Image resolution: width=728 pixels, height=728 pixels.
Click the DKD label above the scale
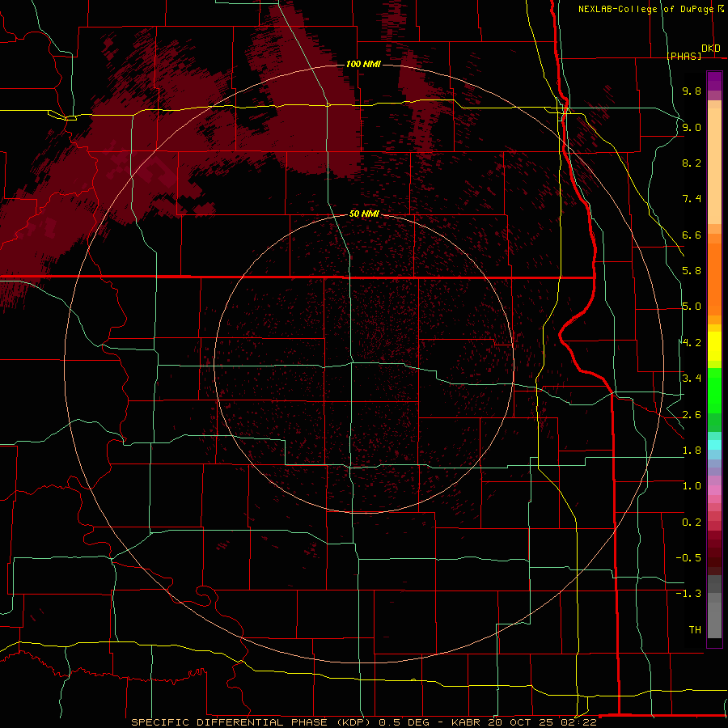[x=711, y=49]
